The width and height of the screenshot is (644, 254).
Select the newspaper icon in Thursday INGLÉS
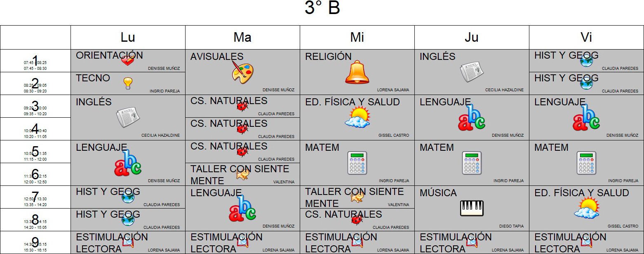[x=472, y=72]
